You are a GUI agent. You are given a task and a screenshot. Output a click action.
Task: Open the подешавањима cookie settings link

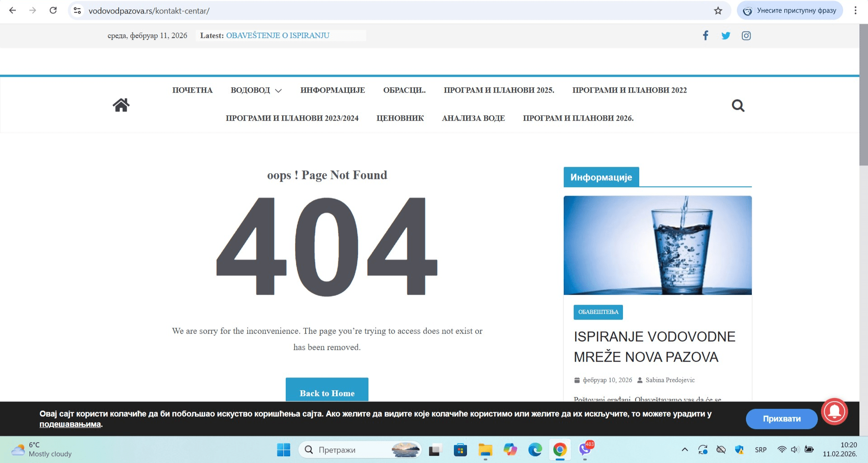click(x=70, y=425)
